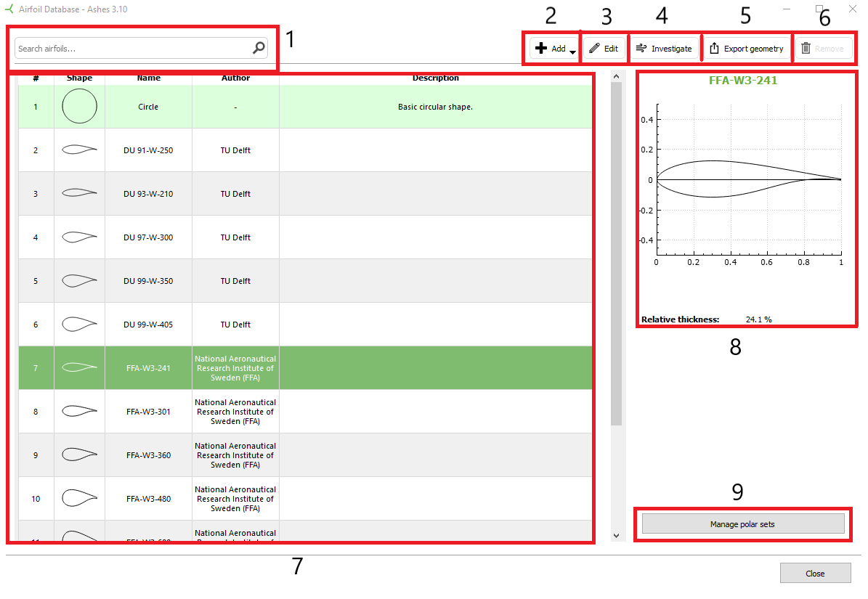The width and height of the screenshot is (868, 599).
Task: Open the Add dropdown arrow
Action: click(x=572, y=51)
